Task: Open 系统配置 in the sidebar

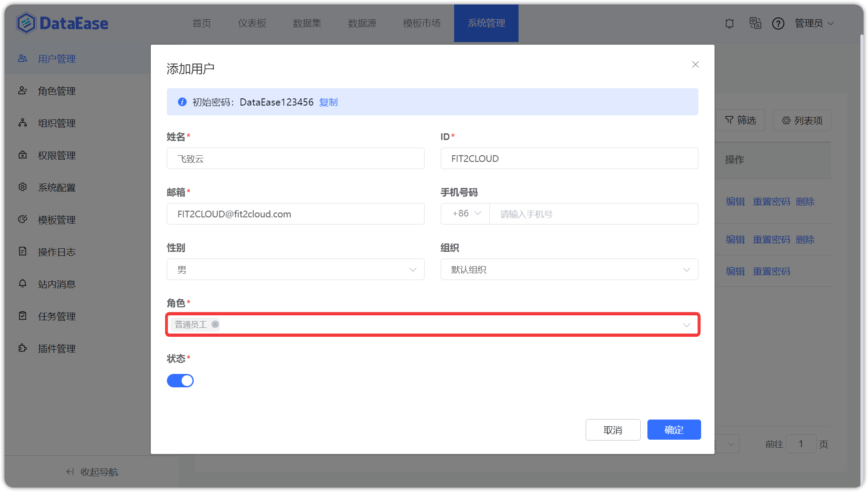Action: coord(57,187)
